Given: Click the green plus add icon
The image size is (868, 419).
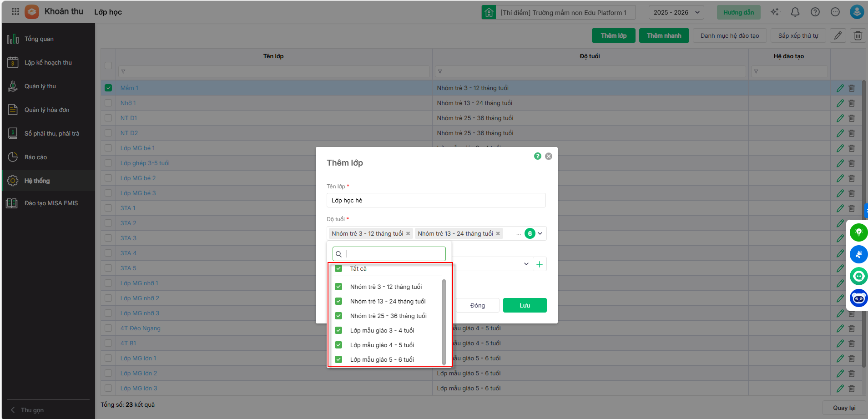Looking at the screenshot, I should (x=540, y=264).
